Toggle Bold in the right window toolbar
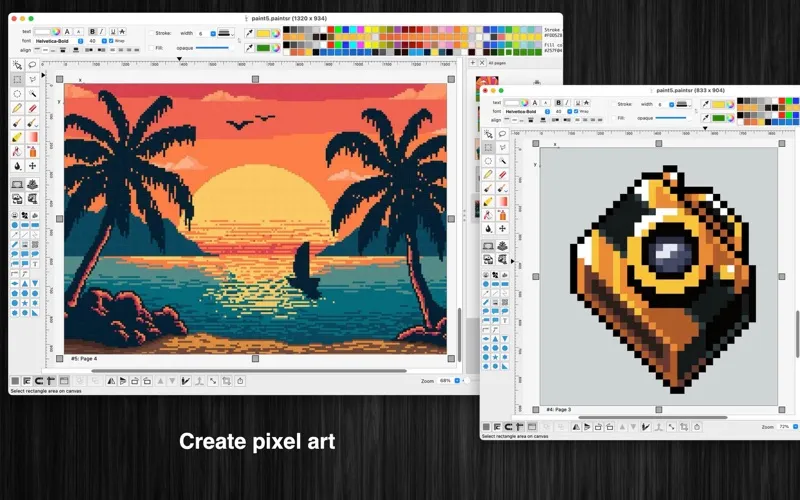Viewport: 800px width, 500px height. (558, 103)
